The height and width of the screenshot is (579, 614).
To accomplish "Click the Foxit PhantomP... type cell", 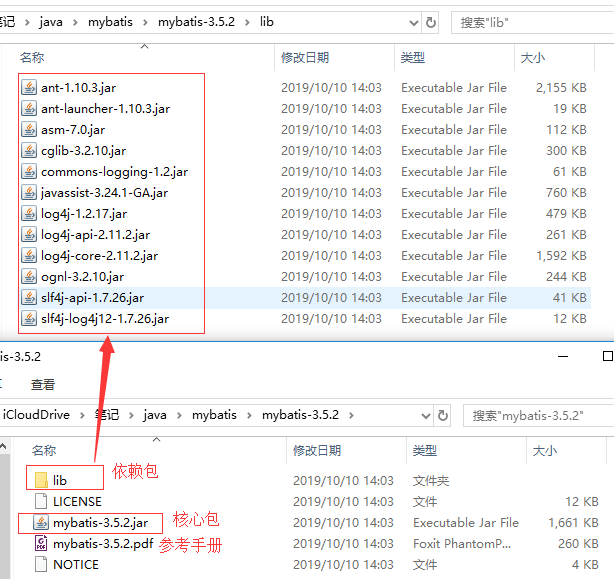I will [462, 544].
